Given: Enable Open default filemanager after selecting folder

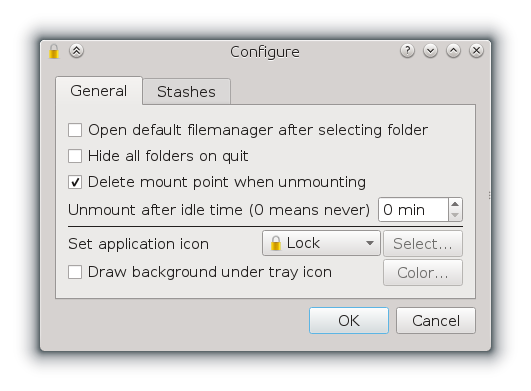Looking at the screenshot, I should coord(75,130).
